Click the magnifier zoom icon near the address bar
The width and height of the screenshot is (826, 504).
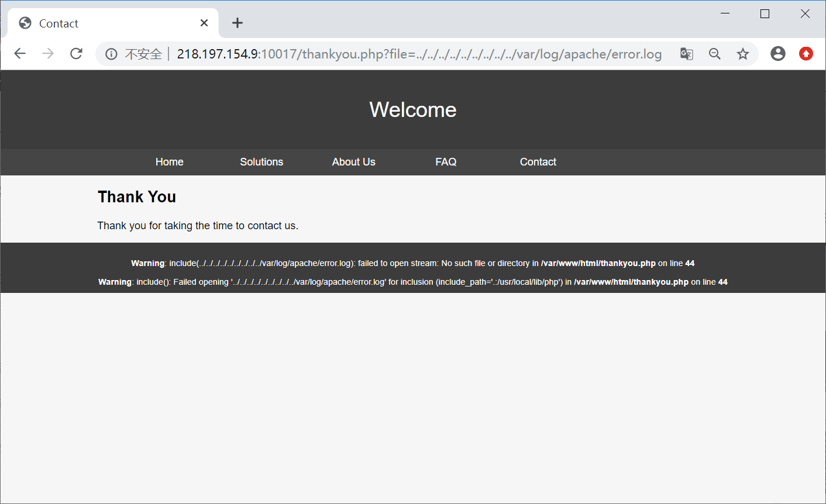click(x=714, y=53)
